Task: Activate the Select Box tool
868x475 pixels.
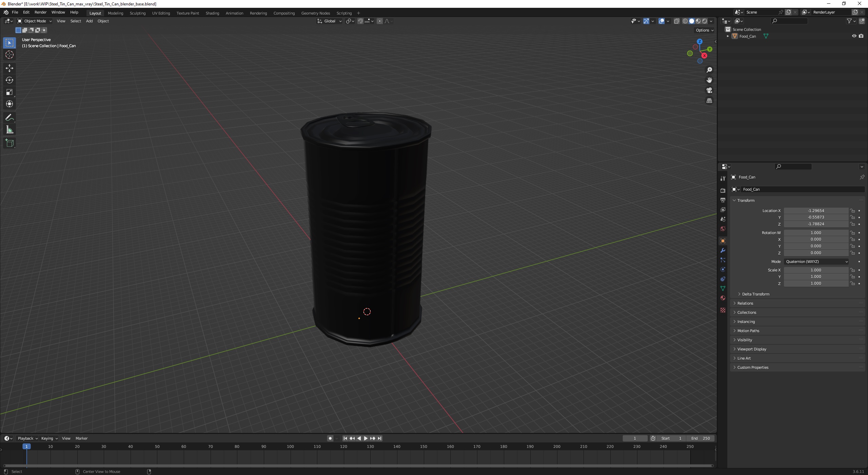Action: coord(9,43)
